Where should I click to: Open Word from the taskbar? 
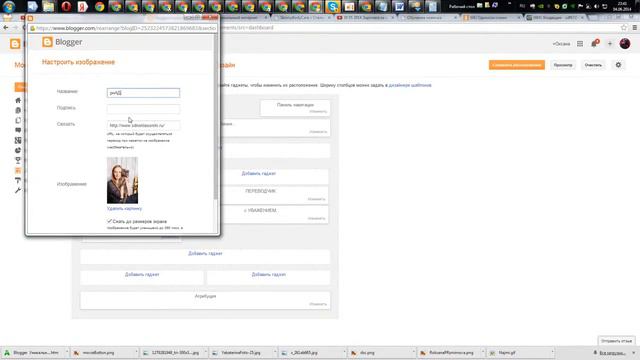point(399,7)
